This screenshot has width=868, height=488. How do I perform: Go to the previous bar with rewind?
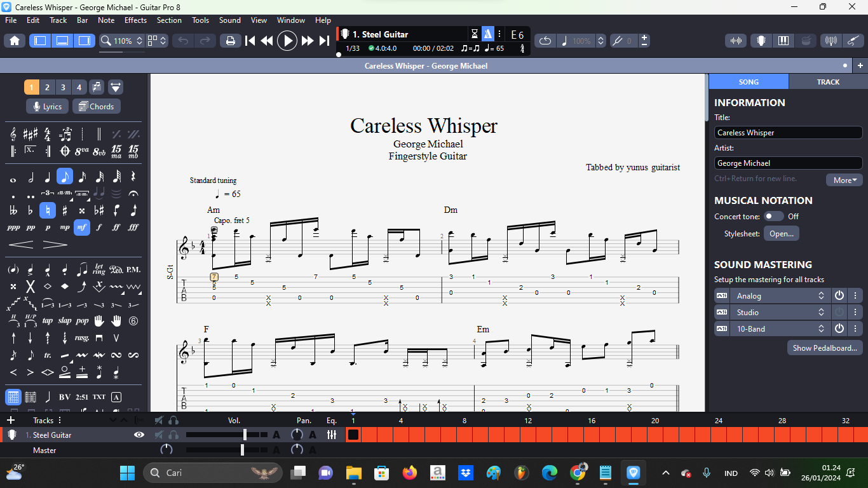pyautogui.click(x=267, y=41)
